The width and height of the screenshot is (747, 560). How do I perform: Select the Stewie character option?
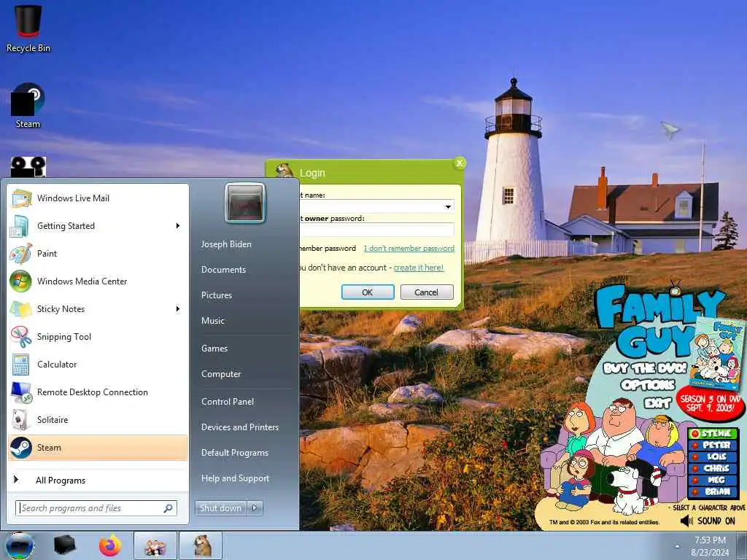(x=713, y=433)
